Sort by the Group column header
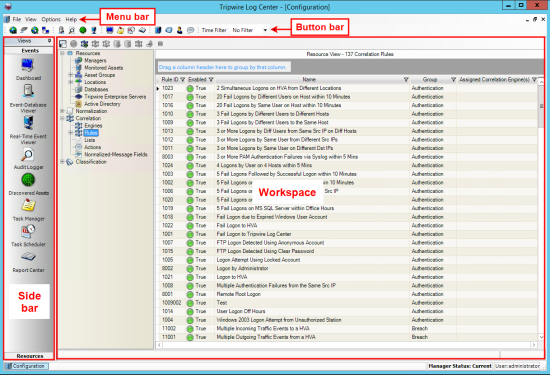Image resolution: width=550 pixels, height=375 pixels. [430, 80]
